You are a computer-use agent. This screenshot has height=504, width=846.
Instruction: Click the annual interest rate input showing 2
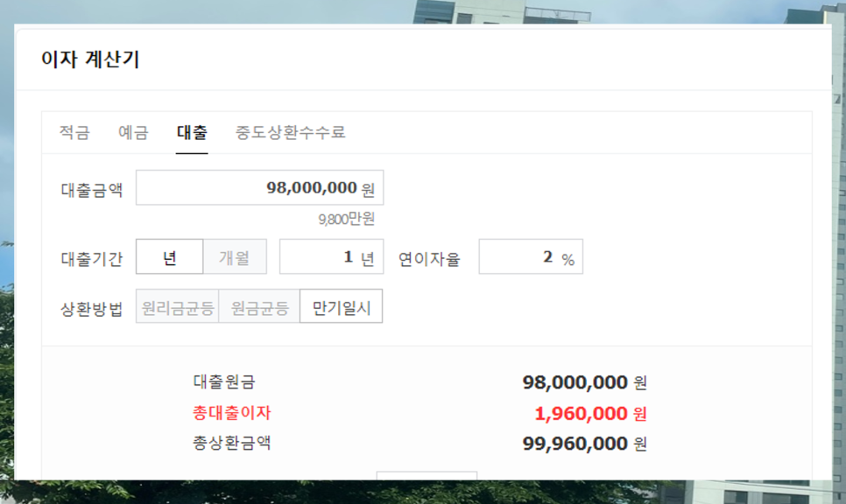click(x=529, y=256)
